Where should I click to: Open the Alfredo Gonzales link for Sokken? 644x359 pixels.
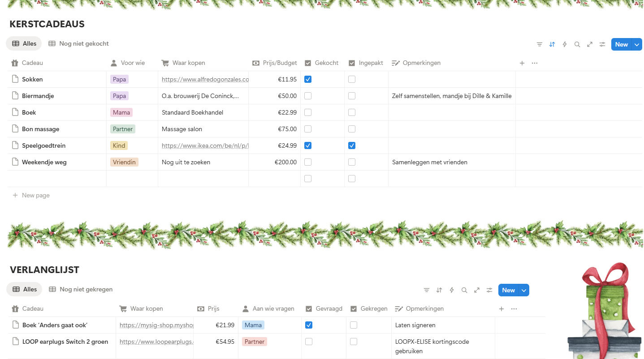click(204, 79)
